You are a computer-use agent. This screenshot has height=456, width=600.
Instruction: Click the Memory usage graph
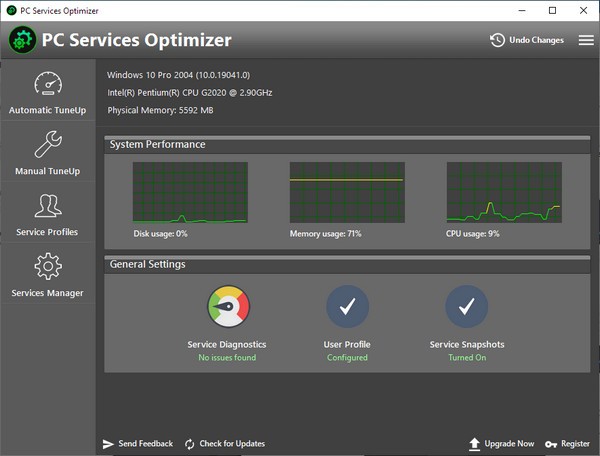tap(346, 192)
